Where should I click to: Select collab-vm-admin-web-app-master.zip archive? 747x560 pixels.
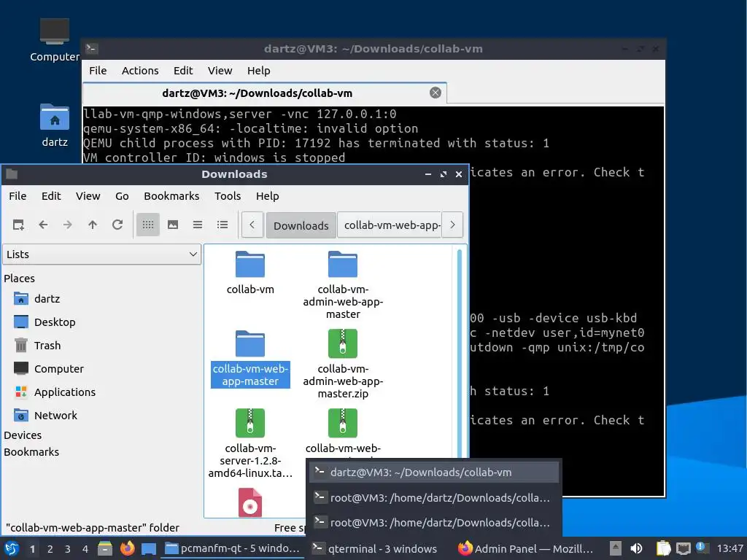tap(343, 365)
